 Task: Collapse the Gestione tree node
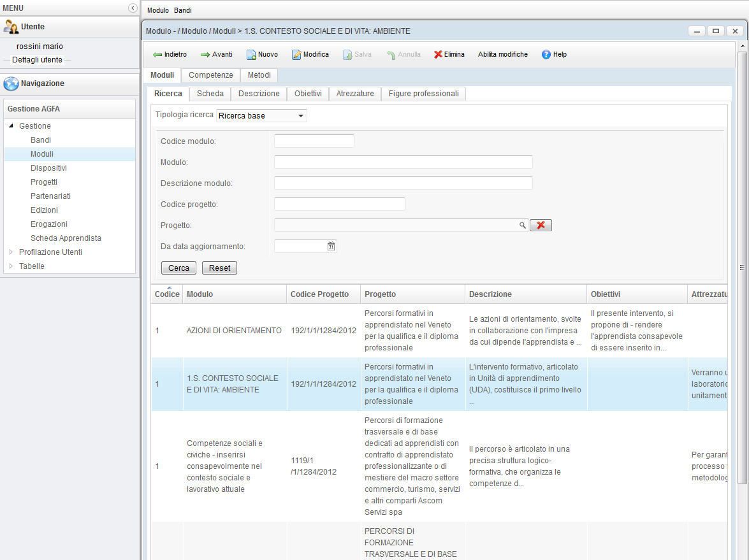[x=11, y=126]
